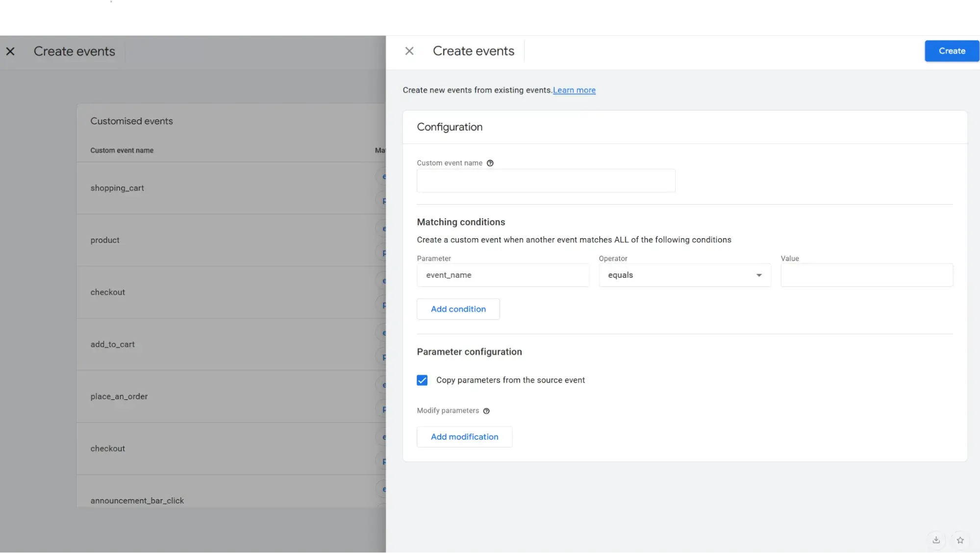The height and width of the screenshot is (553, 980).
Task: Select the event_name parameter field
Action: pos(503,274)
